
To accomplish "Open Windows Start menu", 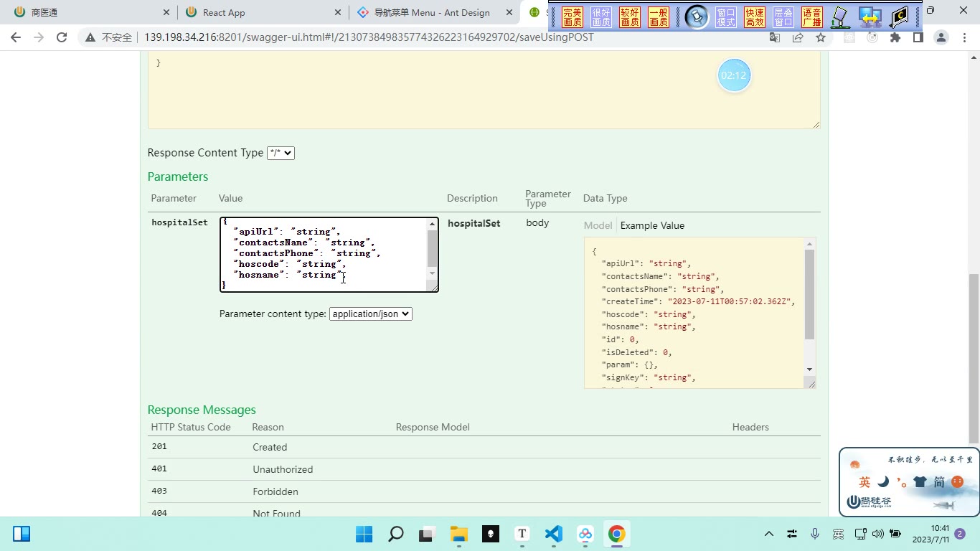I will pyautogui.click(x=364, y=534).
